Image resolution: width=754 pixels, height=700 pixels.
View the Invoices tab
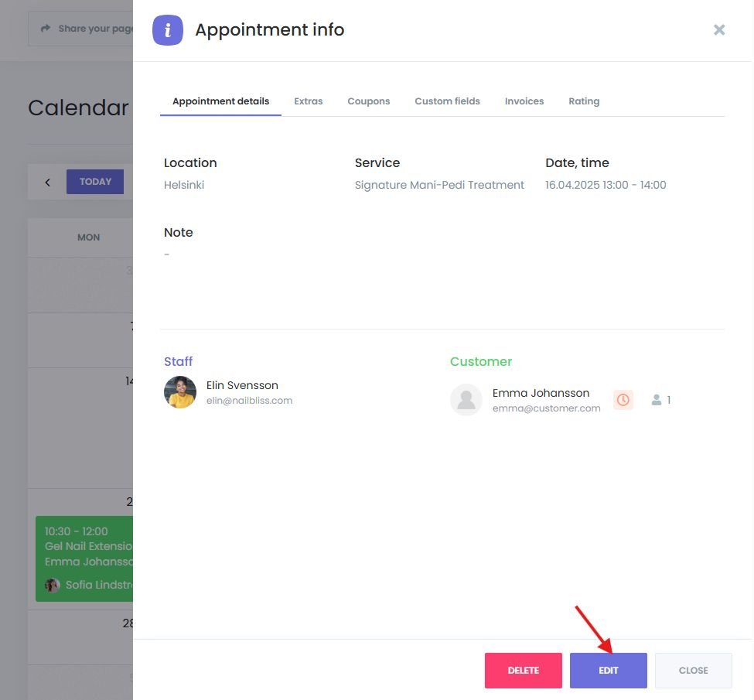click(524, 101)
